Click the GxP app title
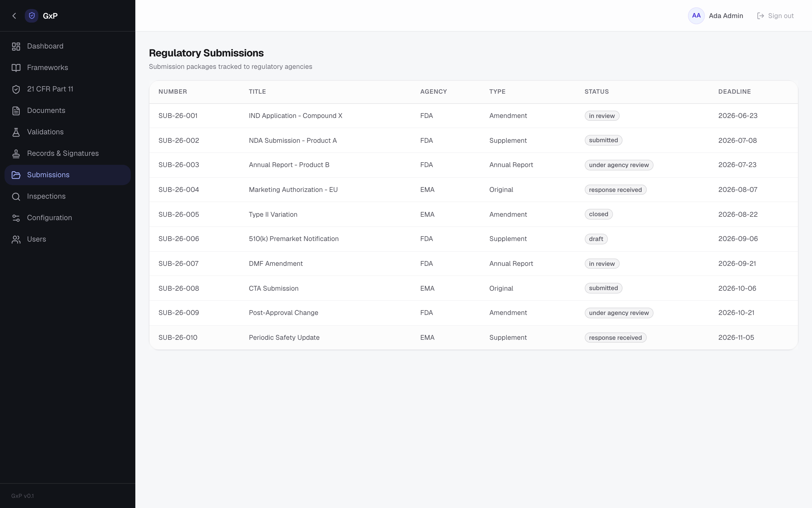 (x=50, y=16)
